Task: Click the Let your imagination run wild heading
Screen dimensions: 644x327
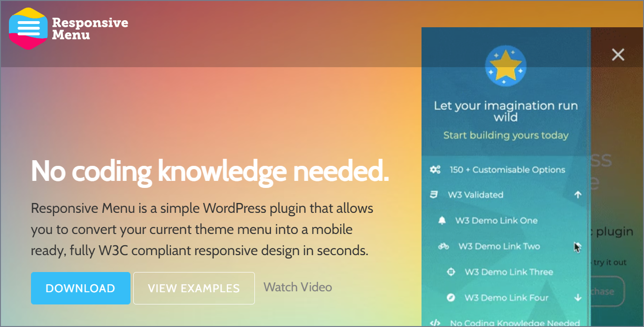Action: click(506, 111)
